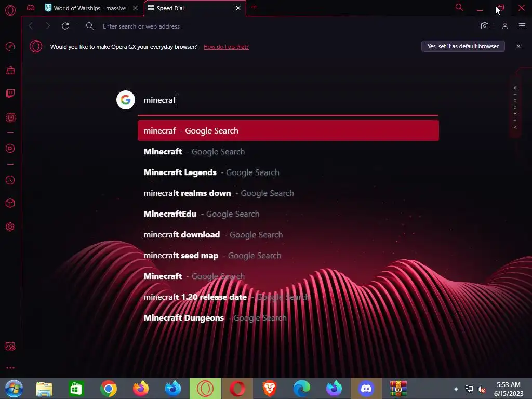
Task: Open the profile account icon
Action: [x=505, y=26]
